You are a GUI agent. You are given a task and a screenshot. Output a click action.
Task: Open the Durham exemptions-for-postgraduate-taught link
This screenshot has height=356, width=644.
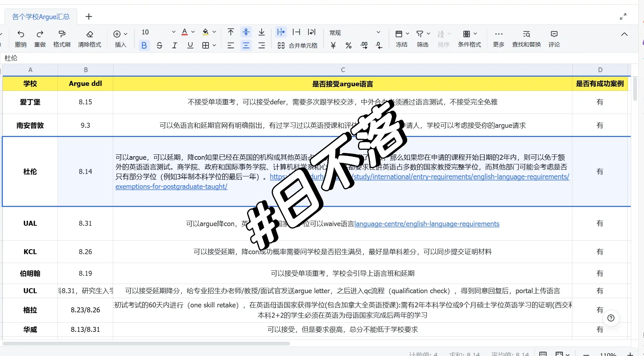click(x=171, y=186)
